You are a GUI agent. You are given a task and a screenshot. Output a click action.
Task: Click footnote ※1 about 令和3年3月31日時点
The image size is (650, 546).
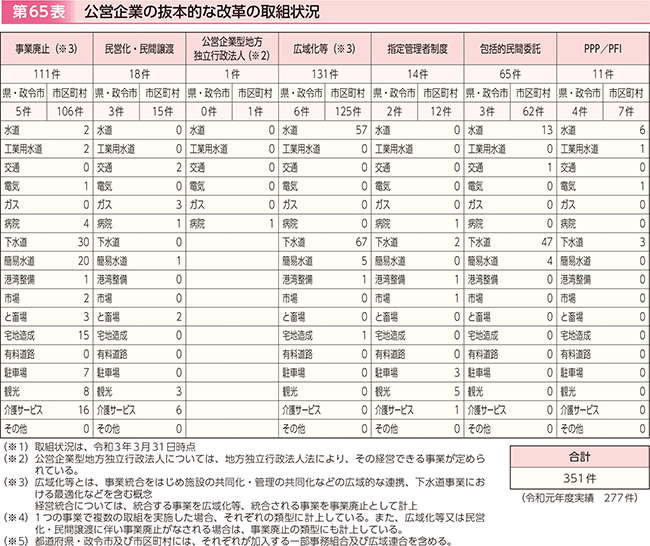(x=99, y=447)
